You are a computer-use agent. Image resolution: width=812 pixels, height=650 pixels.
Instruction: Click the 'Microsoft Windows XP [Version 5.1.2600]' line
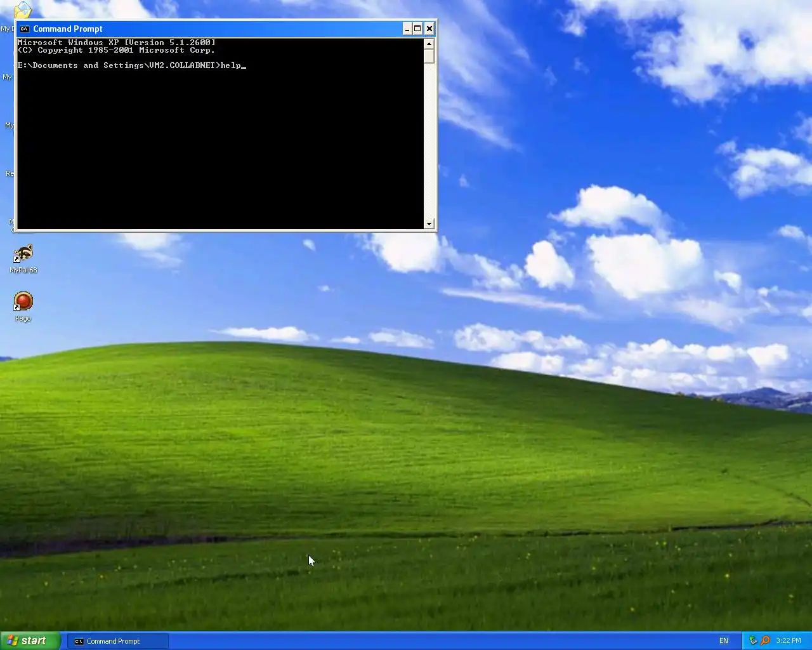pos(117,43)
